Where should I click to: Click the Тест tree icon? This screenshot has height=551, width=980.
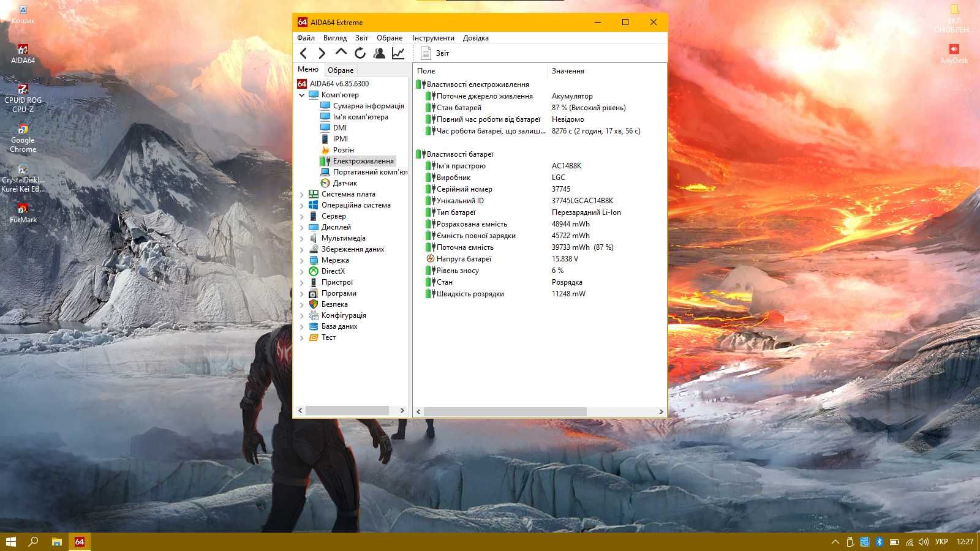pyautogui.click(x=314, y=337)
